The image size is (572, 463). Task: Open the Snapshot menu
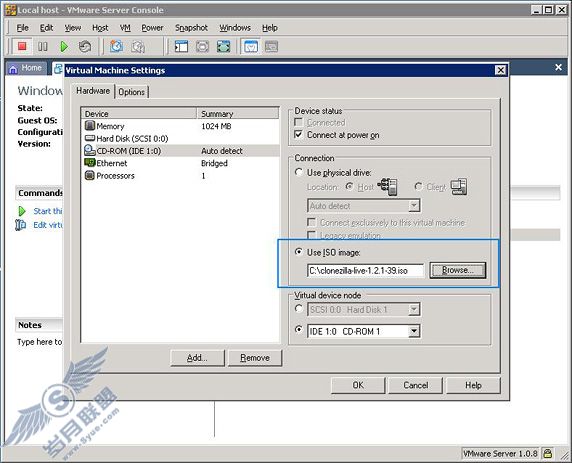coord(191,28)
